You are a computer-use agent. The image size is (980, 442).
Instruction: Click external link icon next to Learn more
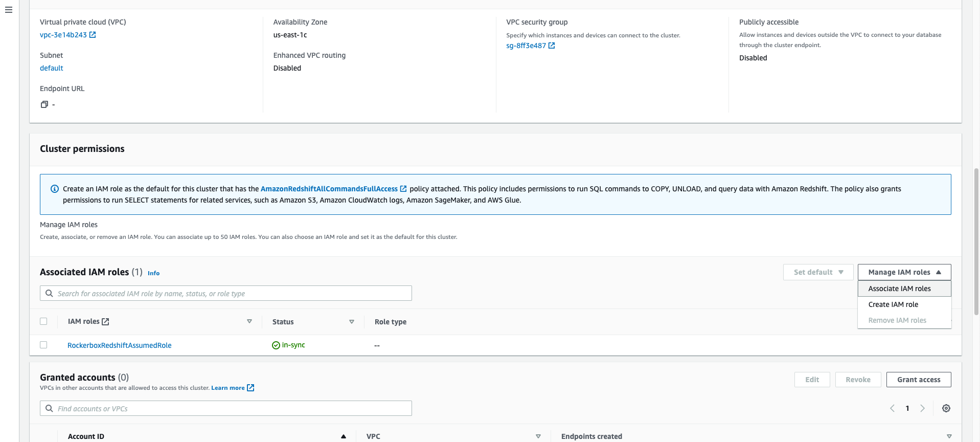tap(250, 388)
